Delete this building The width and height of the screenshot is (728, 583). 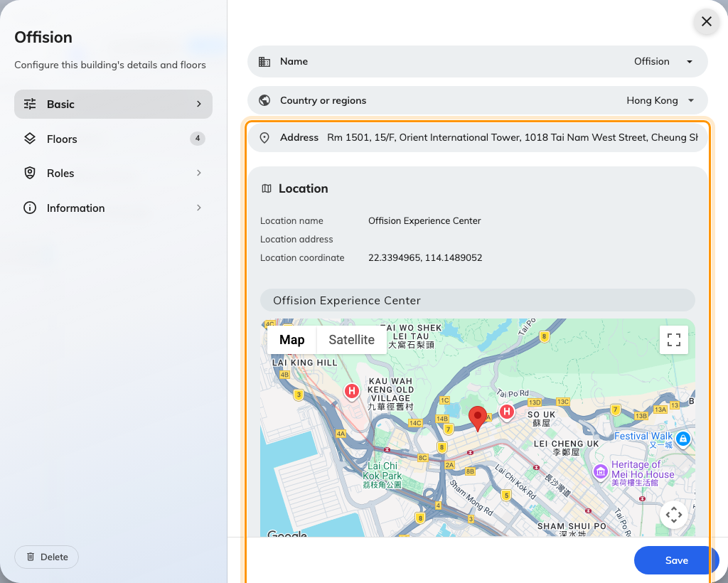(46, 557)
